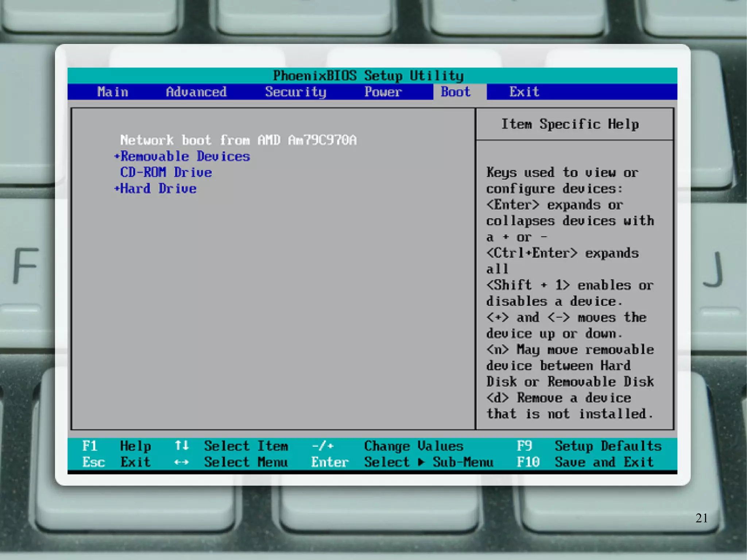Click F9 Setup Defaults in footer

tap(589, 446)
